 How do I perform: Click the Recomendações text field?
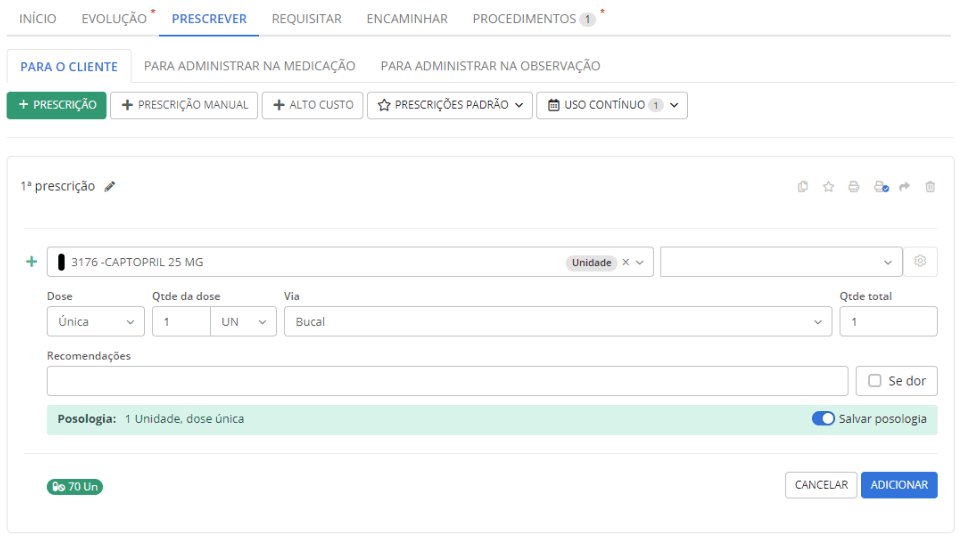447,381
